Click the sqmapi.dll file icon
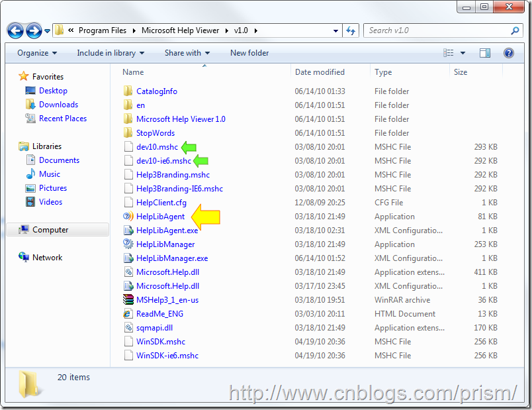The image size is (532, 410). click(x=128, y=327)
